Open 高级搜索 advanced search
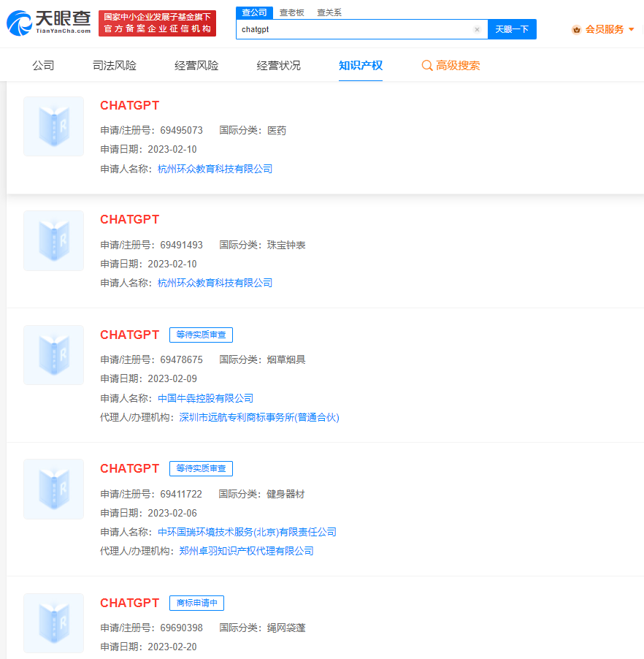 [451, 66]
